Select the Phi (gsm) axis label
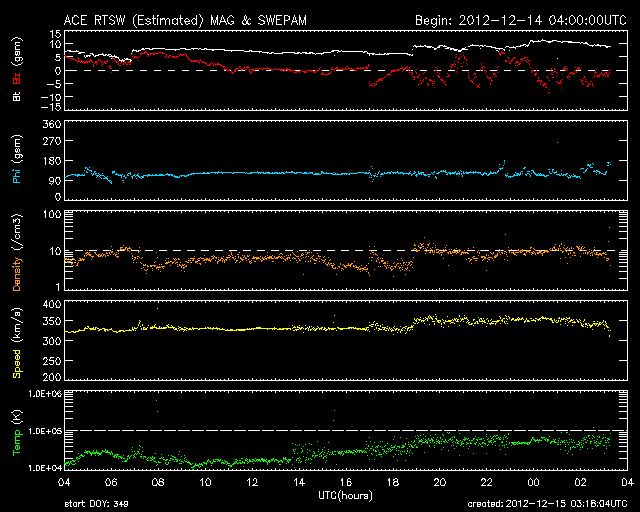640x512 pixels. point(16,165)
